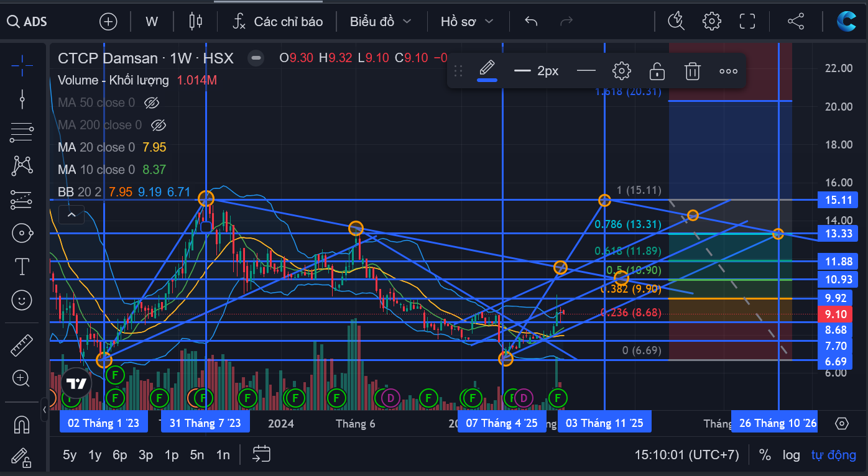The image size is (868, 476).
Task: Open timezone menu showing UTC+7
Action: (687, 455)
